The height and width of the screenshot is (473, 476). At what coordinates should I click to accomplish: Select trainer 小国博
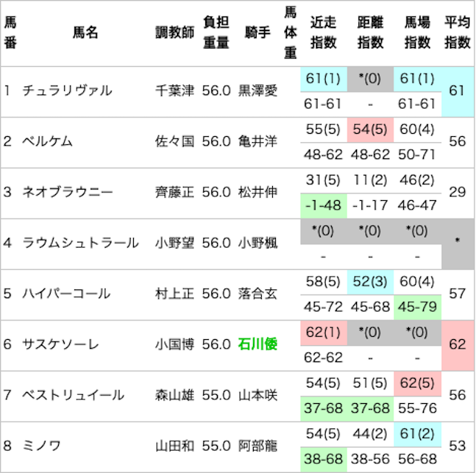174,344
